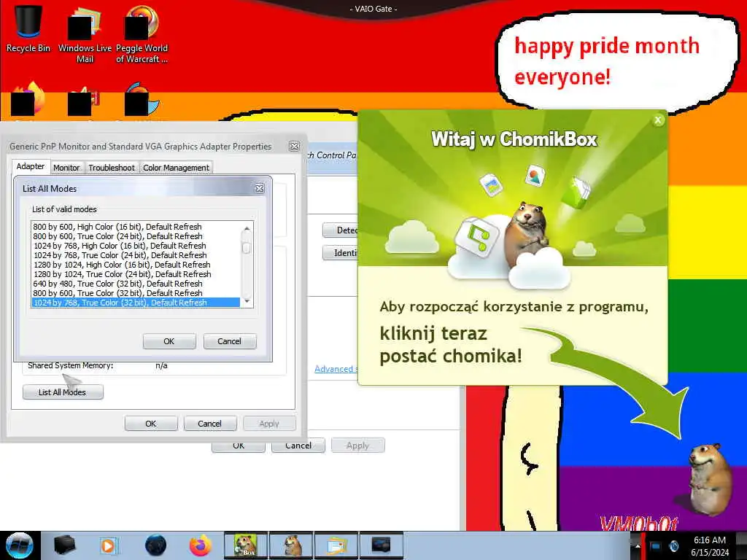This screenshot has height=560, width=747.
Task: Open the Firefox desktop shortcut
Action: [28, 99]
